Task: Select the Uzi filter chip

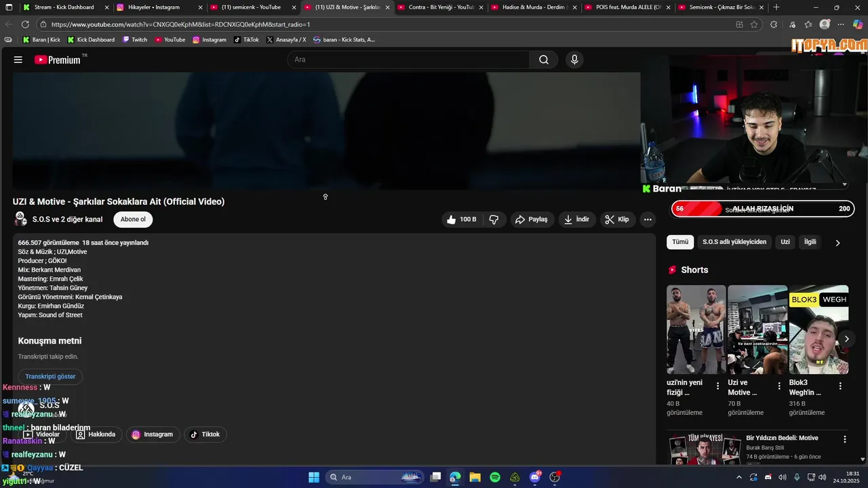Action: [785, 242]
